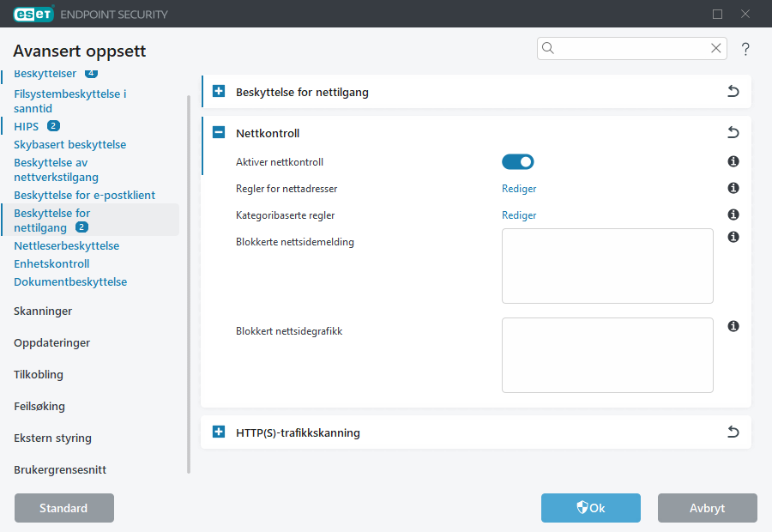Open the Tilkobling category
772x532 pixels.
(x=39, y=374)
